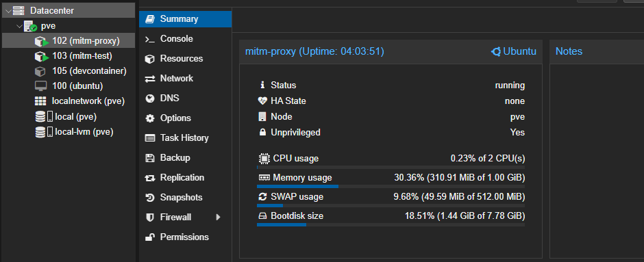This screenshot has width=644, height=262.
Task: Click the CPU usage chip icon
Action: tap(263, 158)
